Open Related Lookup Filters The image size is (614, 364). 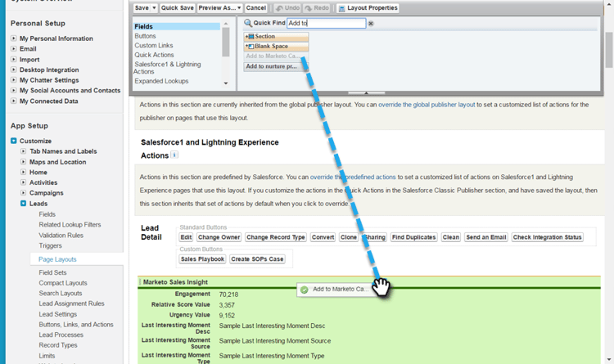click(70, 225)
